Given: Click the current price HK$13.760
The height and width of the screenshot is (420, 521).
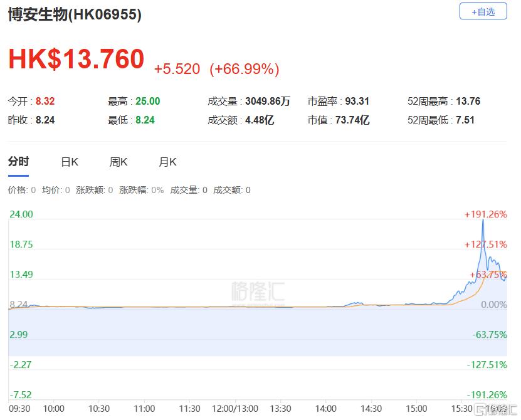Looking at the screenshot, I should pyautogui.click(x=76, y=59).
